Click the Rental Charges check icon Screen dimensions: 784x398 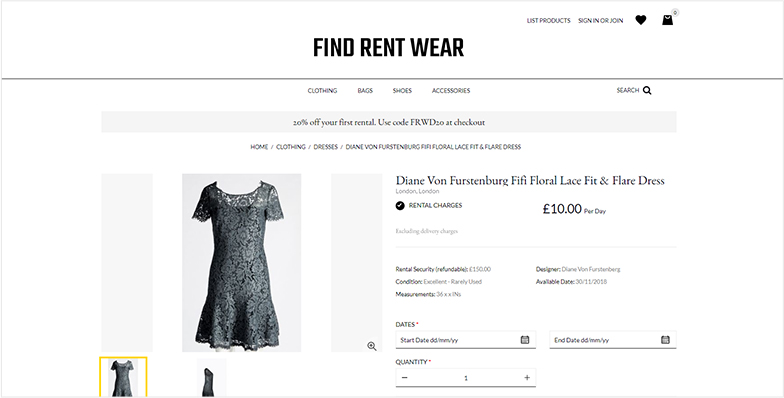(400, 206)
